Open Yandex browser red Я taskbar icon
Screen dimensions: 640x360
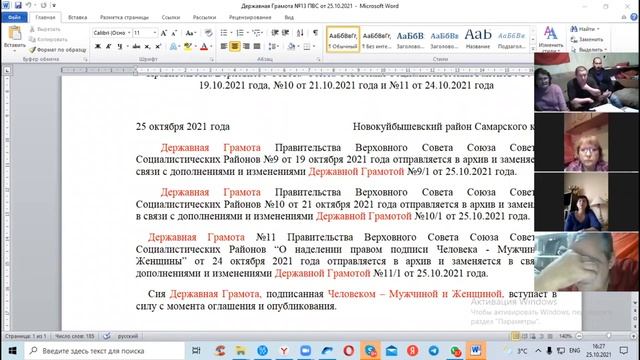click(x=413, y=350)
